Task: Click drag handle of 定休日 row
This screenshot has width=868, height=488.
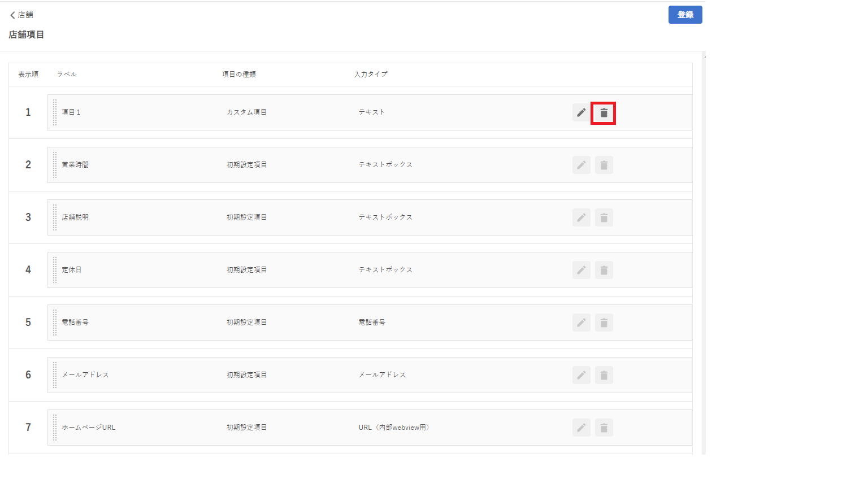Action: point(55,270)
